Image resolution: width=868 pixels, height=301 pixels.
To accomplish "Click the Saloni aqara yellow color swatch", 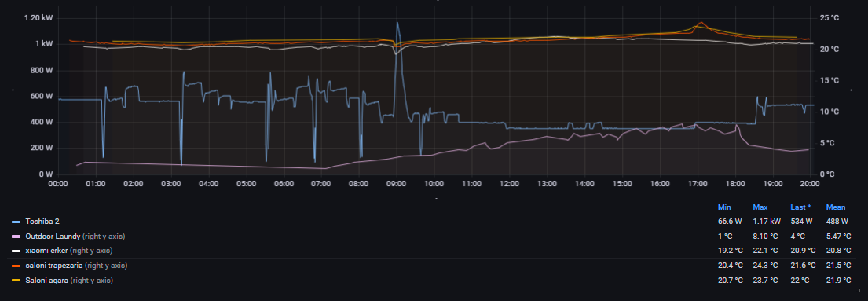I will pyautogui.click(x=16, y=281).
